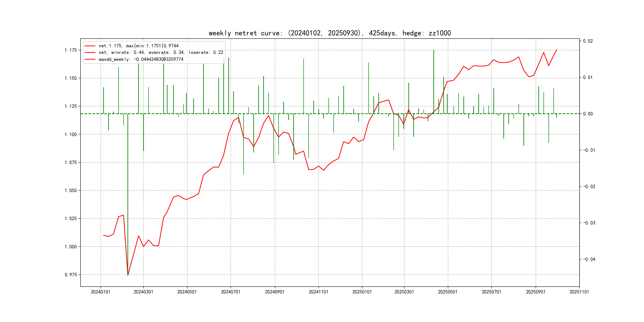Click the final peak of red curve
The image size is (644, 322).
tap(557, 50)
